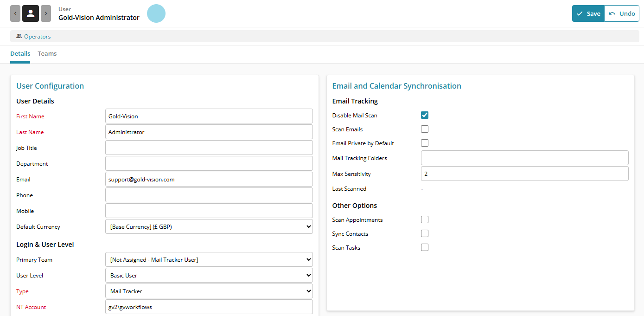644x316 pixels.
Task: Click the Undo button
Action: 622,13
